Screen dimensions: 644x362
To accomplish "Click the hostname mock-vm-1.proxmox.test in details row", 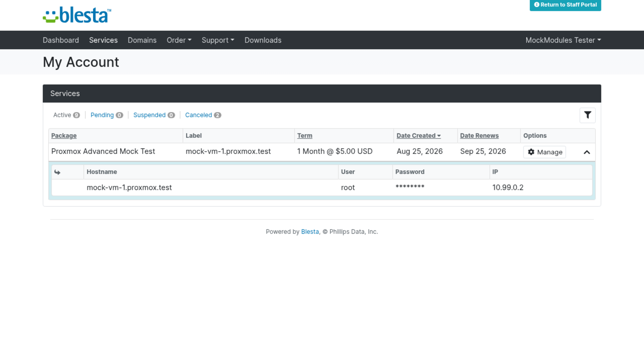I will [x=129, y=188].
